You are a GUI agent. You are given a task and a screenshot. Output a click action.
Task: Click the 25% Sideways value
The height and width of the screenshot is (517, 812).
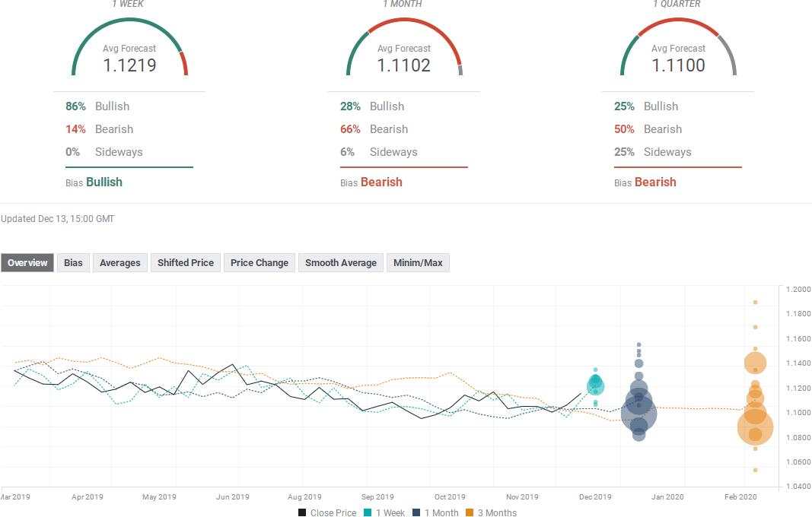pyautogui.click(x=624, y=151)
